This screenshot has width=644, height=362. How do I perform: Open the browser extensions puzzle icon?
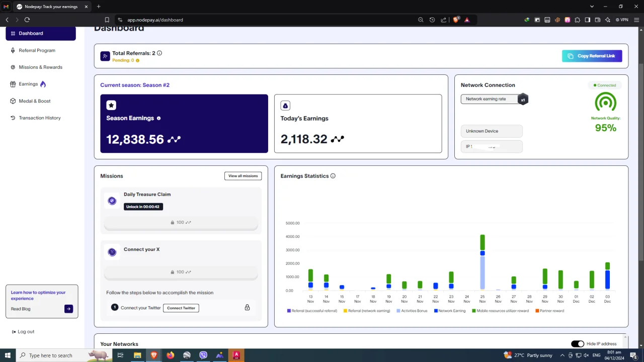[577, 20]
